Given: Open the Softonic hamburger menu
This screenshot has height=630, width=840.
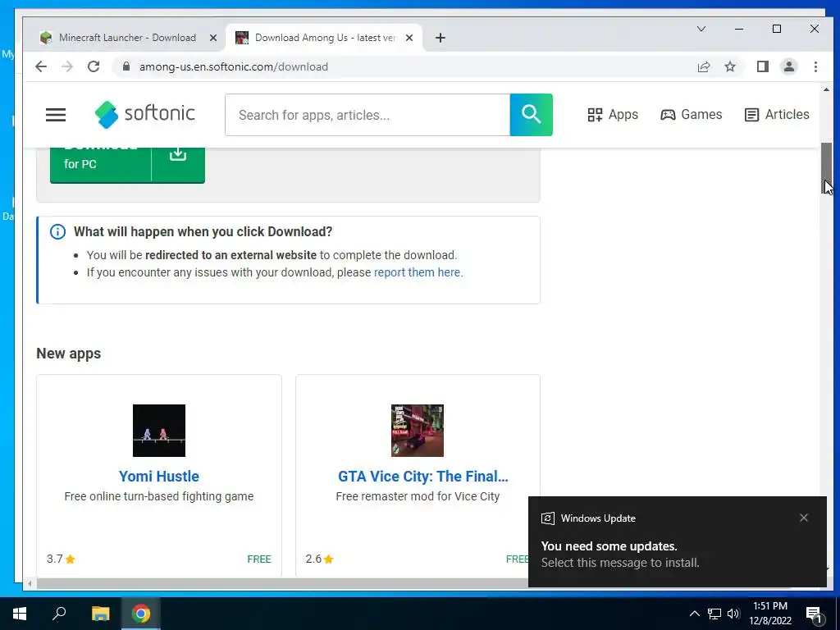Looking at the screenshot, I should point(56,115).
